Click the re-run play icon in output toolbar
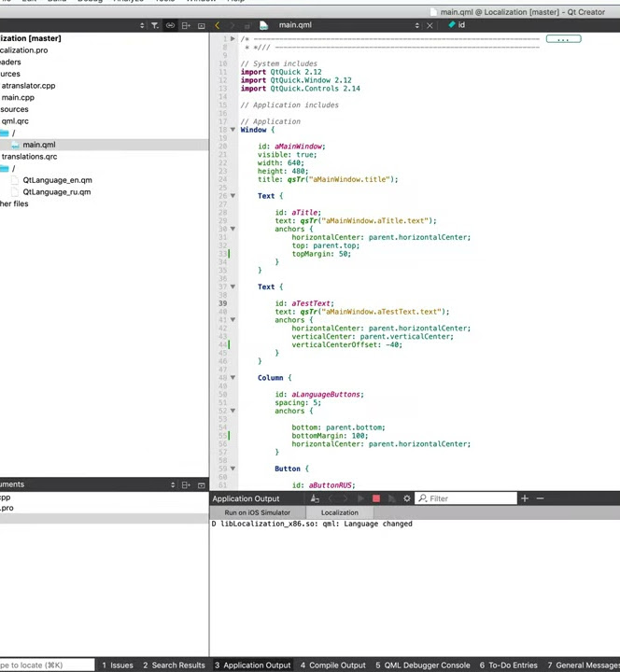 tap(360, 498)
